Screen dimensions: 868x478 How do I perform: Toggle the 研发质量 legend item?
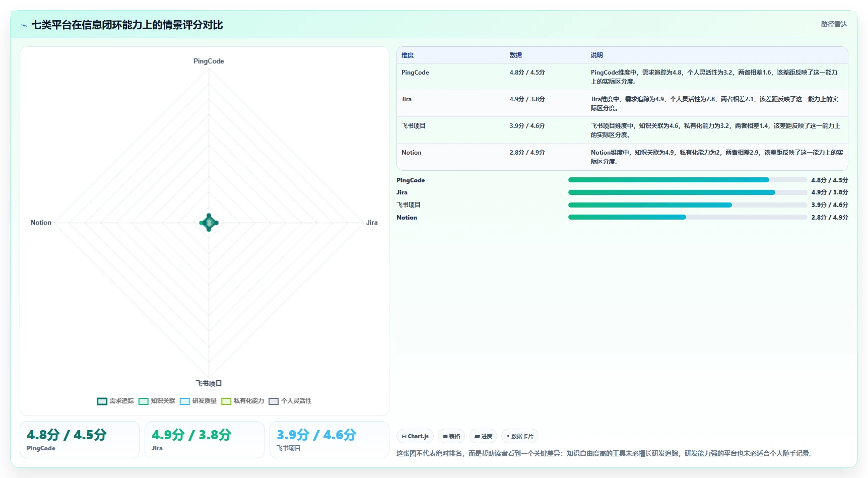pos(198,401)
